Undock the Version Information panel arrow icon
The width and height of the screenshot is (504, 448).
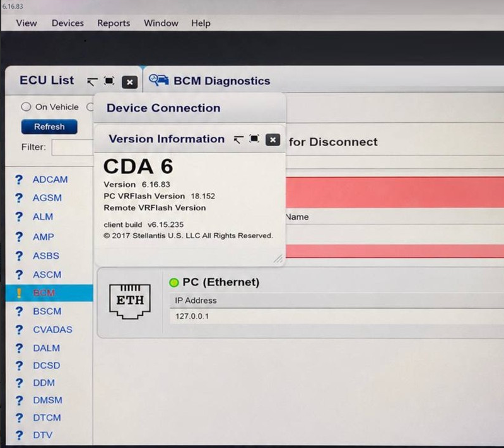click(x=238, y=139)
